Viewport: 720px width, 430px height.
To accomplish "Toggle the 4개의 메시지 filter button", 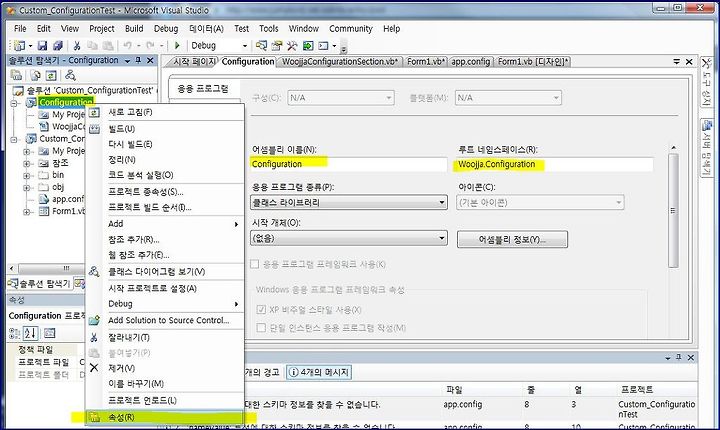I will tap(319, 372).
